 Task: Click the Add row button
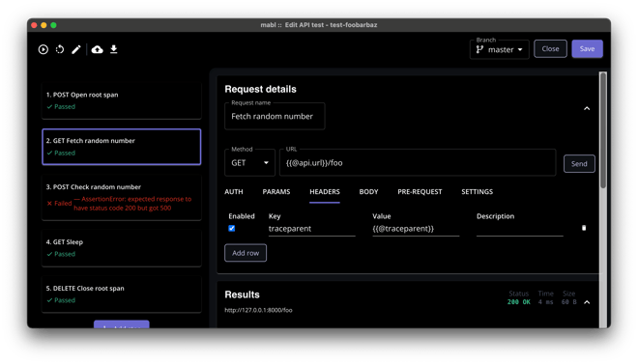coord(246,253)
